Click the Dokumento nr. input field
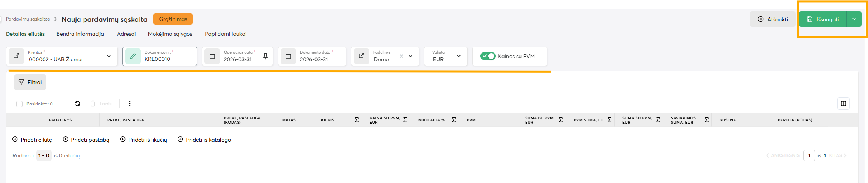868x183 pixels. (167, 59)
